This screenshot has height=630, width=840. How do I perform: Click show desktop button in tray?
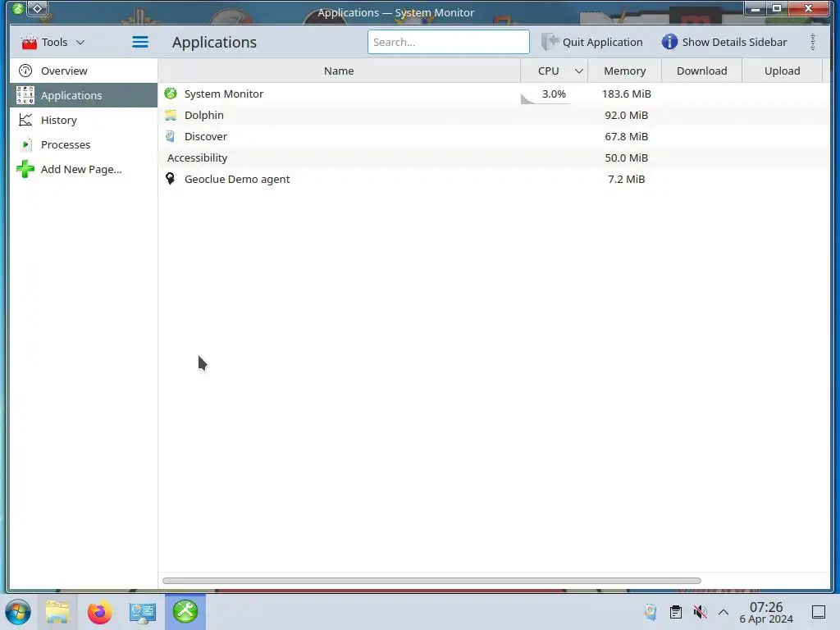[x=819, y=612]
